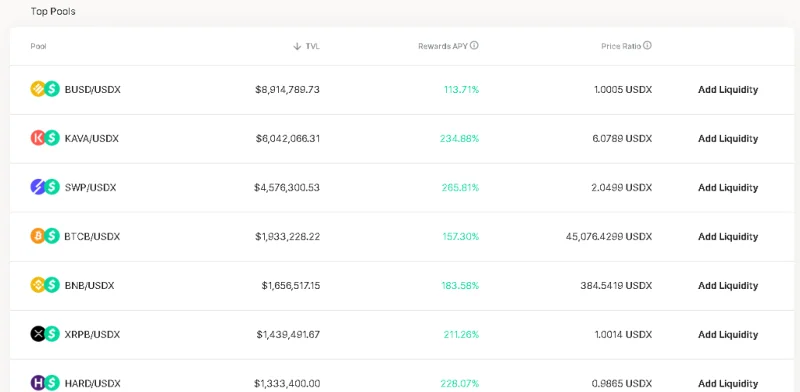Click the 265.81% rewards APY value
The width and height of the screenshot is (800, 392).
click(460, 187)
